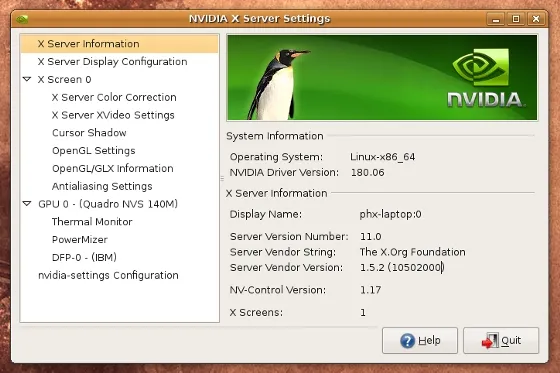Click the X Screens count value 1
Image resolution: width=560 pixels, height=373 pixels.
coord(363,313)
